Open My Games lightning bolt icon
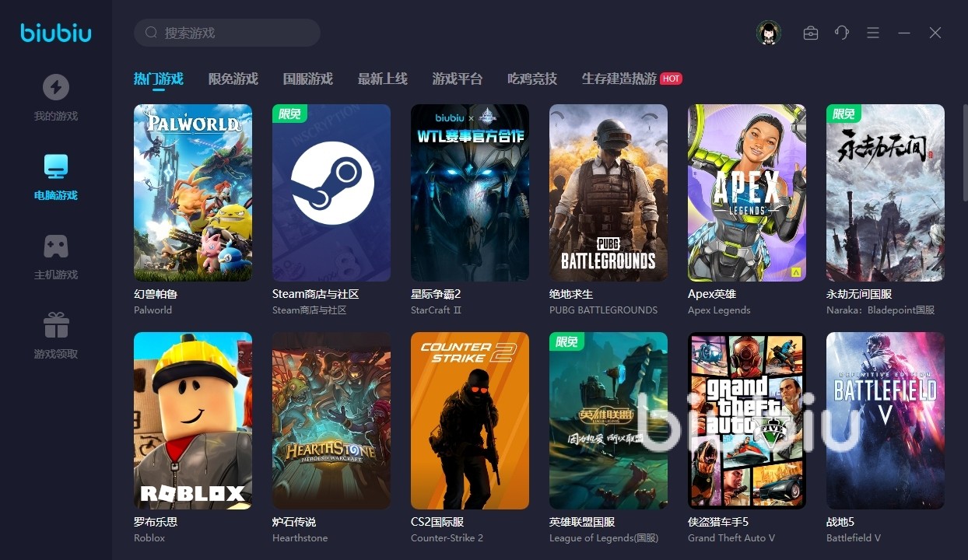 tap(55, 87)
